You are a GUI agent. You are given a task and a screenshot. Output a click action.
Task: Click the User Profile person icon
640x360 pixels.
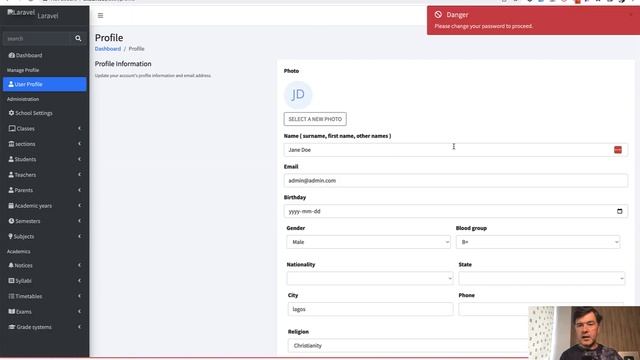tap(11, 84)
